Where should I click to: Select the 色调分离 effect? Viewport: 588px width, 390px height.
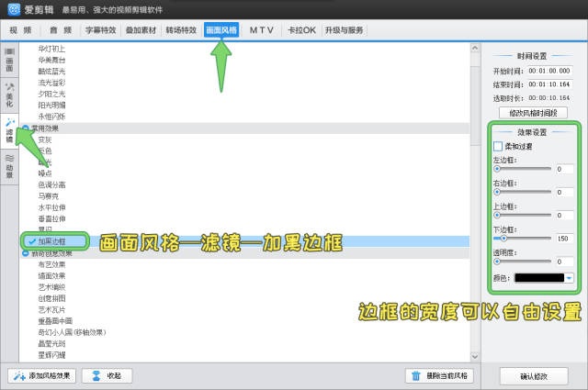pyautogui.click(x=51, y=184)
